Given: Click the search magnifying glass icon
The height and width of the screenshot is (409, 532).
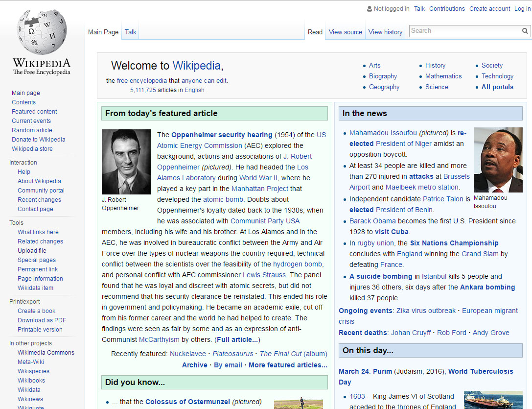Looking at the screenshot, I should [525, 31].
